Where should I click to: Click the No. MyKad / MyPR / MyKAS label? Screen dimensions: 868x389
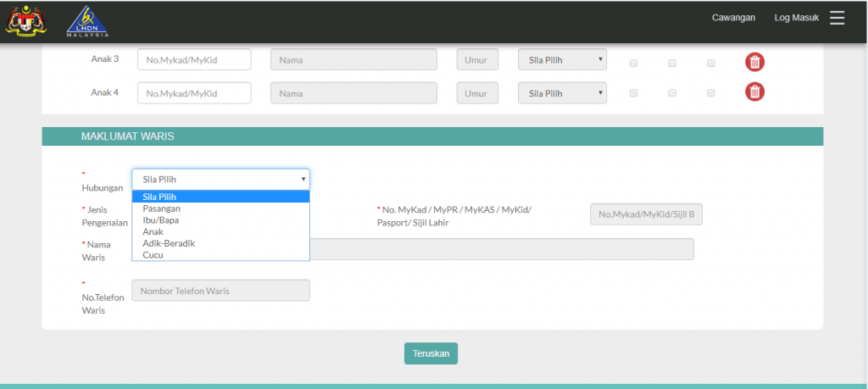click(454, 216)
